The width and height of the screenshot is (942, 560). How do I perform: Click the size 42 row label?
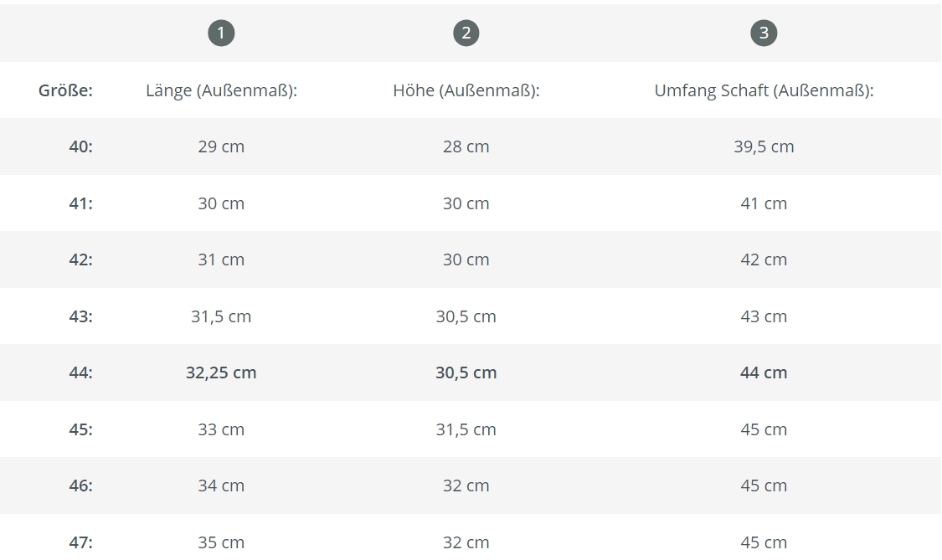coord(80,259)
